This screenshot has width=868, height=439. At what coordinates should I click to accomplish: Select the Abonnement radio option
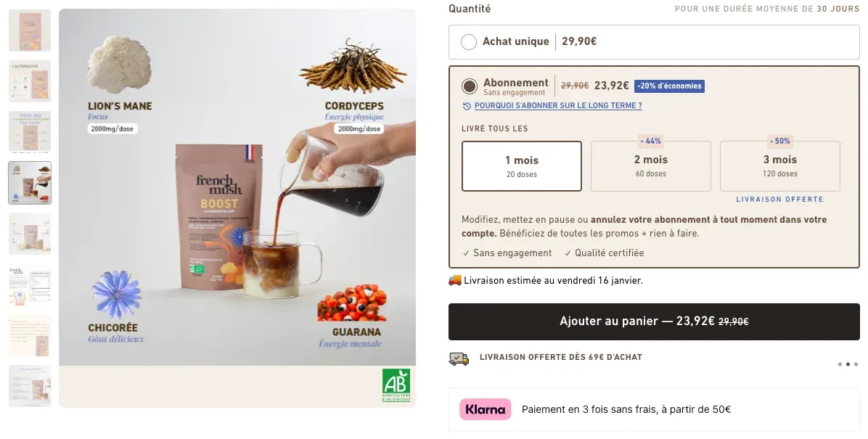(470, 86)
